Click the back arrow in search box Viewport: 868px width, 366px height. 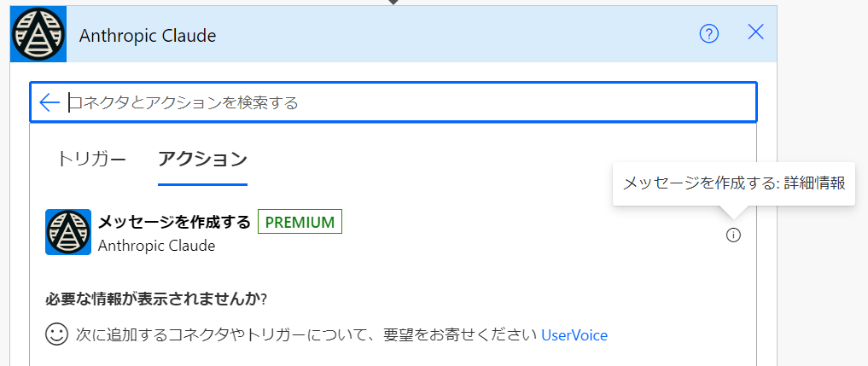50,102
